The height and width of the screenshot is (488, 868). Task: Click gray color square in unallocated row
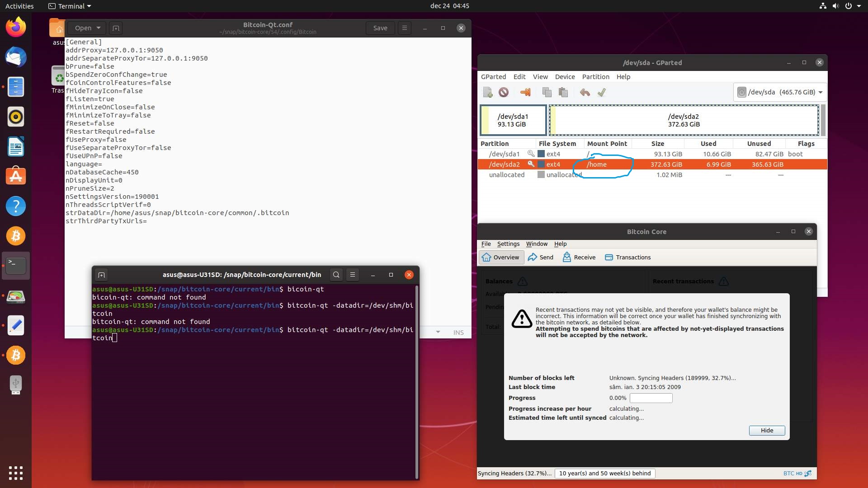tap(541, 174)
